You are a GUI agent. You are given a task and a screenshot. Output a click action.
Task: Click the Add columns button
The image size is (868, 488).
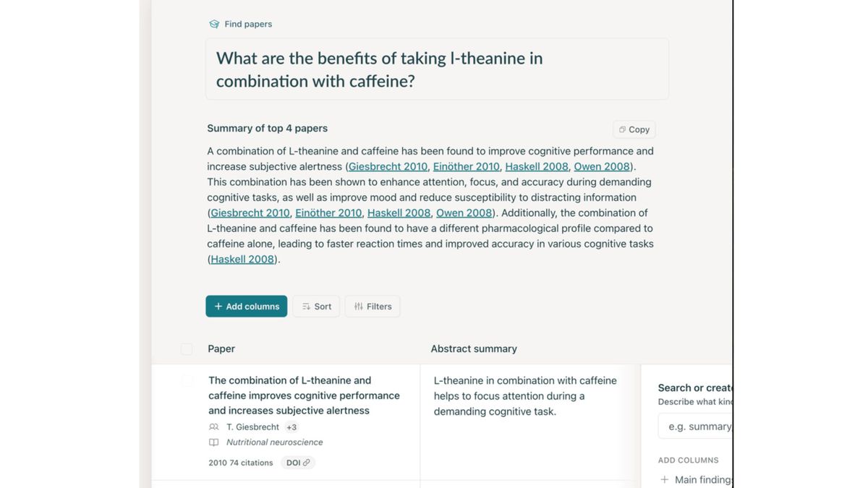tap(246, 307)
